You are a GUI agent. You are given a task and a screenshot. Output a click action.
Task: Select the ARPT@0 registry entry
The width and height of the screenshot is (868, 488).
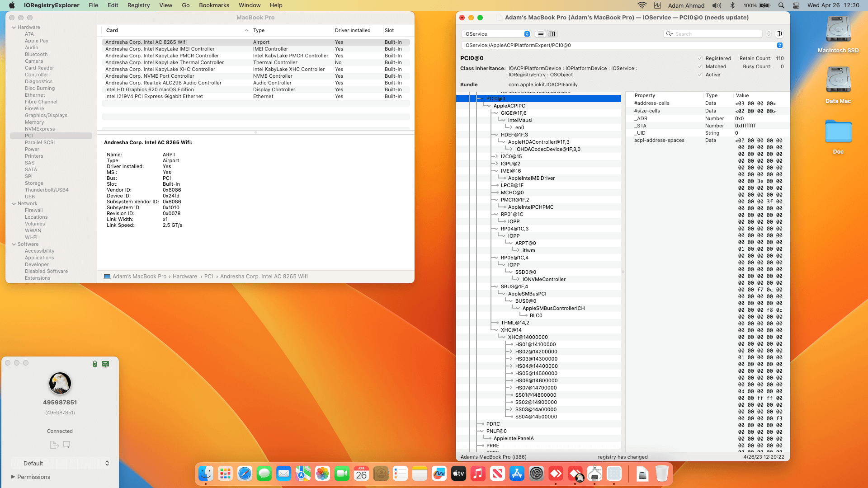[x=525, y=243]
